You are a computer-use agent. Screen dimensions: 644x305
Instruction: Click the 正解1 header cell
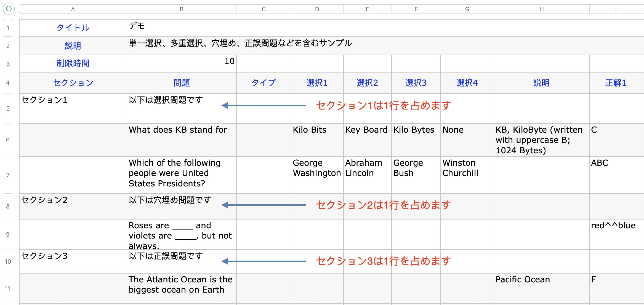pyautogui.click(x=616, y=83)
